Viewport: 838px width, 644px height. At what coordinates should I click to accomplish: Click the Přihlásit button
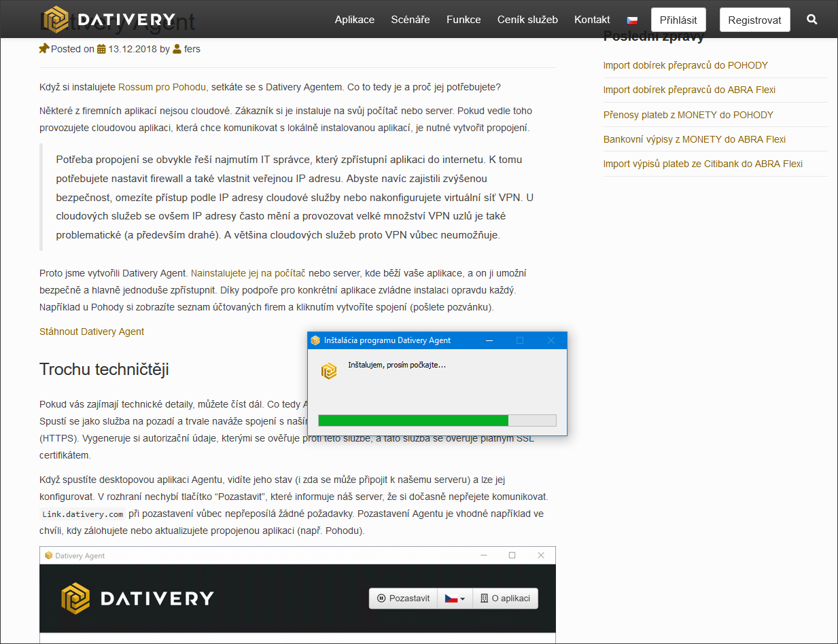(x=678, y=20)
